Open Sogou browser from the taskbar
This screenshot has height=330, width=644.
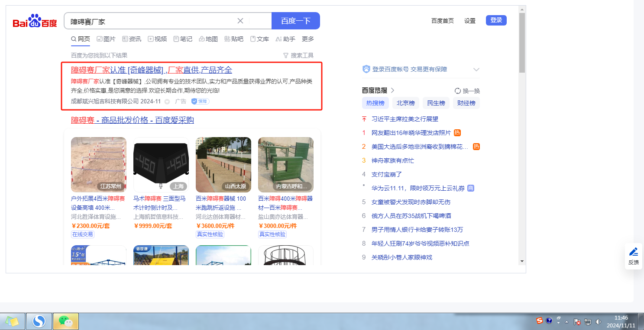tap(39, 321)
